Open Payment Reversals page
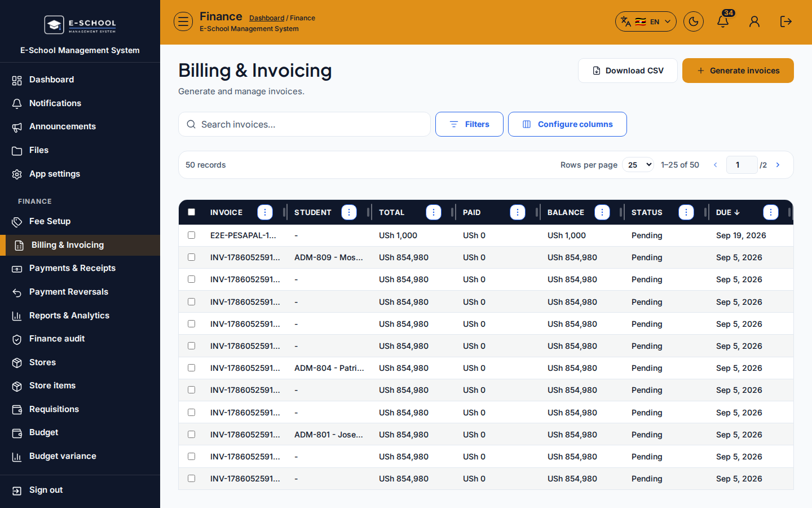This screenshot has width=812, height=508. pyautogui.click(x=80, y=292)
